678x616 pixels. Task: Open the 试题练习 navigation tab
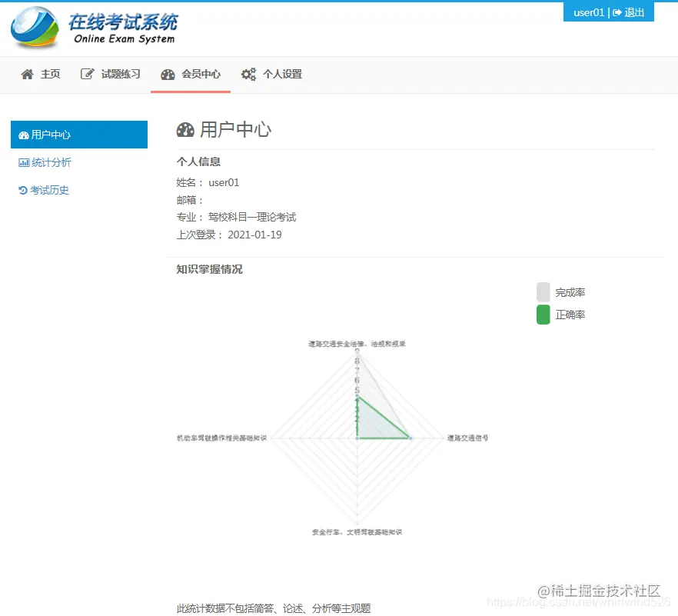click(111, 75)
